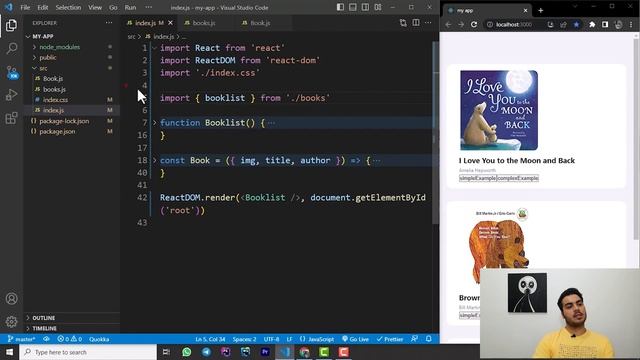Click Ln 5, Col 34 cursor position
Viewport: 640px width, 360px height.
(x=210, y=339)
